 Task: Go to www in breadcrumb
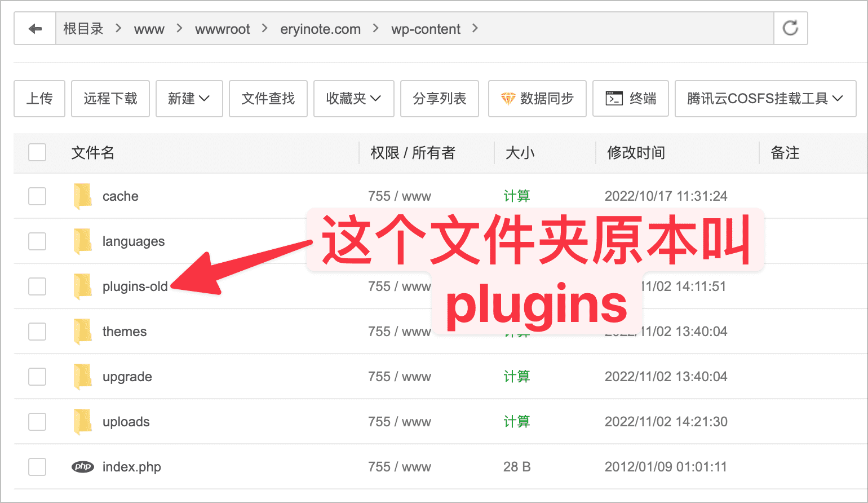[149, 29]
